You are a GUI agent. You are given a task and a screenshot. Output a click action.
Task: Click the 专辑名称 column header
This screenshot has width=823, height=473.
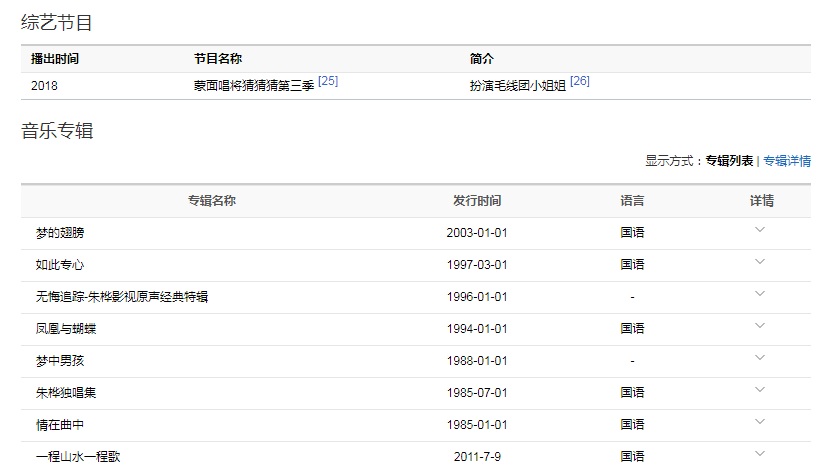212,201
